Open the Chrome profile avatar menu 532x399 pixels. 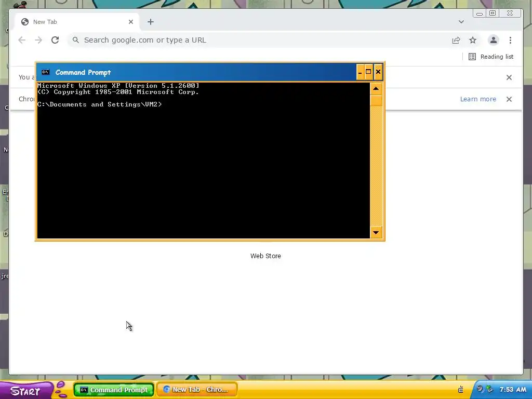click(x=494, y=40)
